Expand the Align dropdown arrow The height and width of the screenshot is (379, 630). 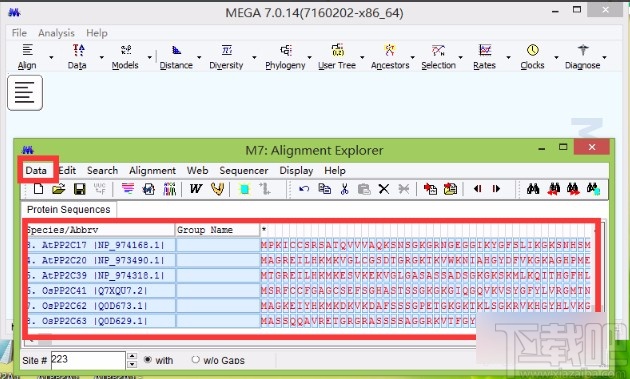point(51,57)
